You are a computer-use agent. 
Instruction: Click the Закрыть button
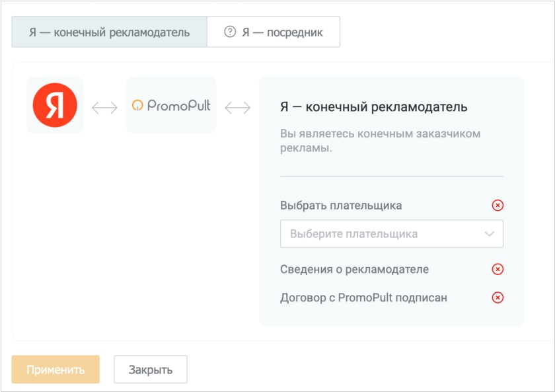151,370
